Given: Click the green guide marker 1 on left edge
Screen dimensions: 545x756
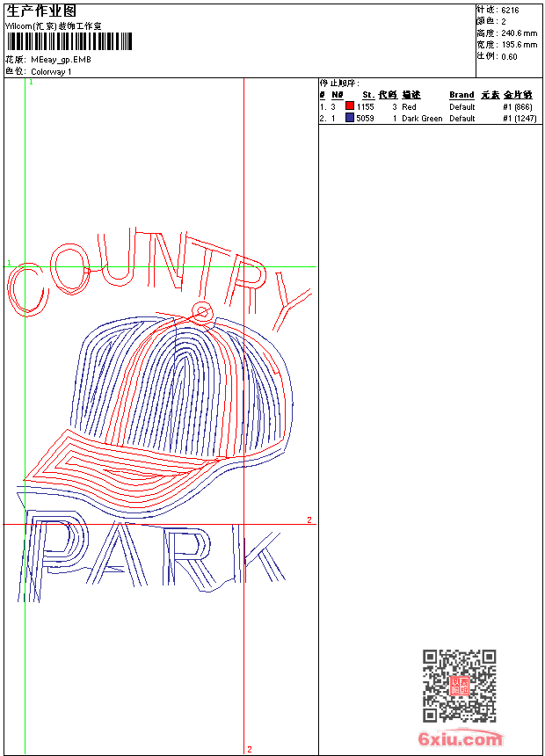Looking at the screenshot, I should 9,263.
